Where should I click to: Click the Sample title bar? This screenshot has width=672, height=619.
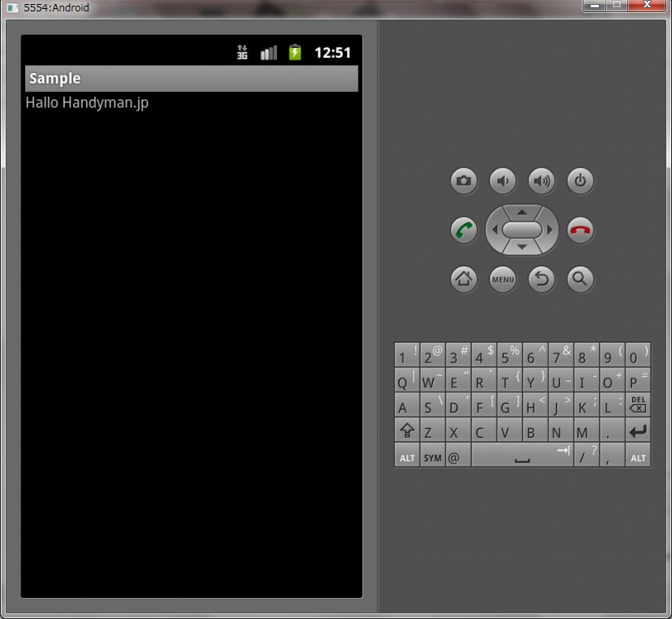[192, 79]
